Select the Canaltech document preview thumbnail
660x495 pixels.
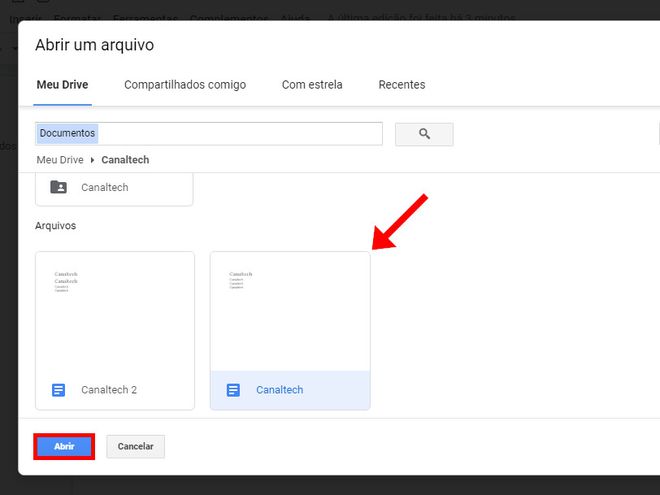290,311
